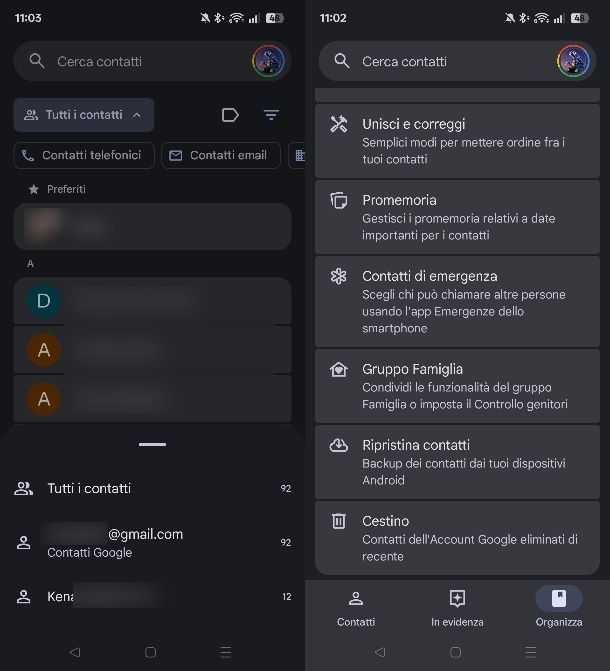Viewport: 610px width, 671px height.
Task: Open Contatti di emergenza settings
Action: click(457, 301)
